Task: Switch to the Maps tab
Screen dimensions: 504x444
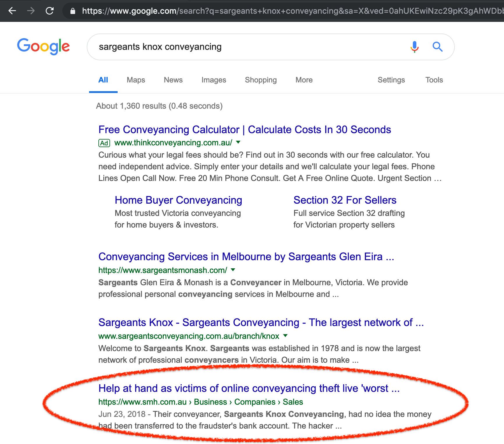Action: tap(136, 80)
